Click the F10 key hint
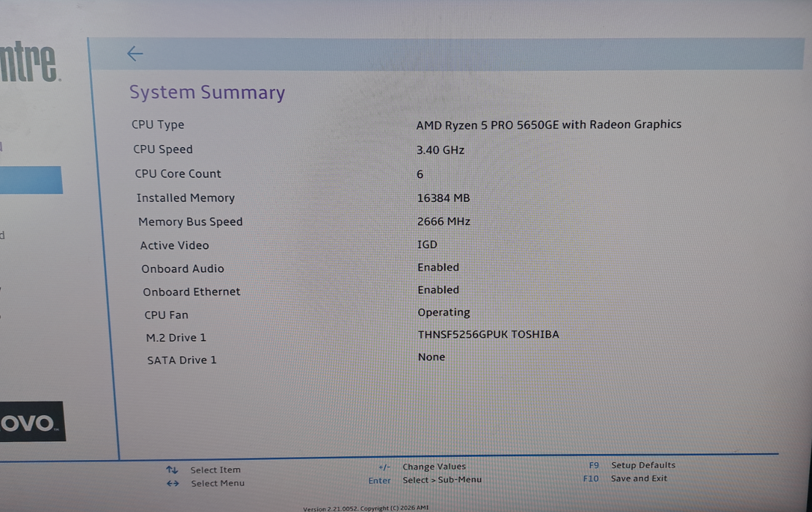Screen dimensions: 812x512 pos(591,478)
